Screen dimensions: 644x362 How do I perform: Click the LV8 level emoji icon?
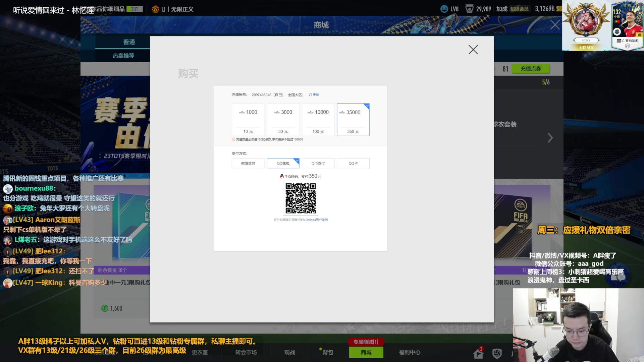click(444, 9)
